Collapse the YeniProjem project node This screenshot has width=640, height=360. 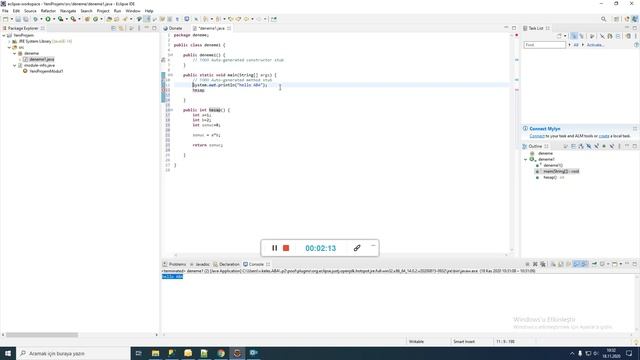4,36
